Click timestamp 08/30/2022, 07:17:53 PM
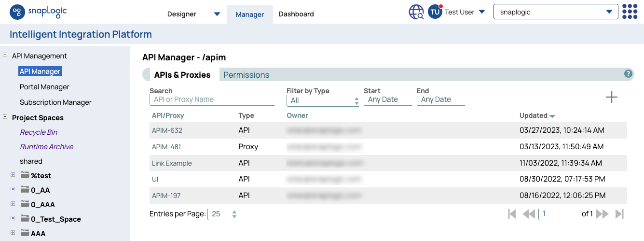The height and width of the screenshot is (241, 644). tap(562, 179)
